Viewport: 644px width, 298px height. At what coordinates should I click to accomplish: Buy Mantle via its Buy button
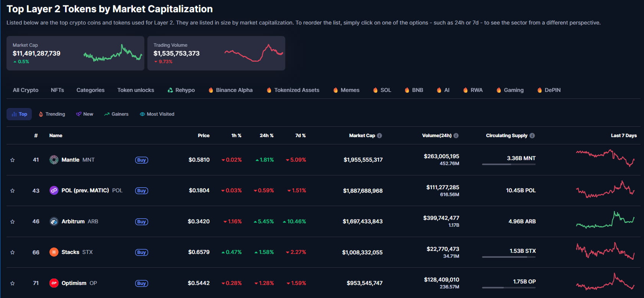tap(142, 160)
